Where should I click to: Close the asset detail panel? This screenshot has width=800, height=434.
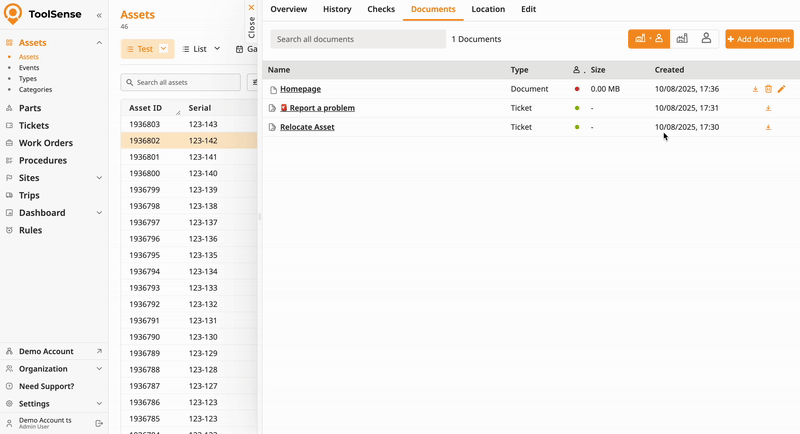251,21
